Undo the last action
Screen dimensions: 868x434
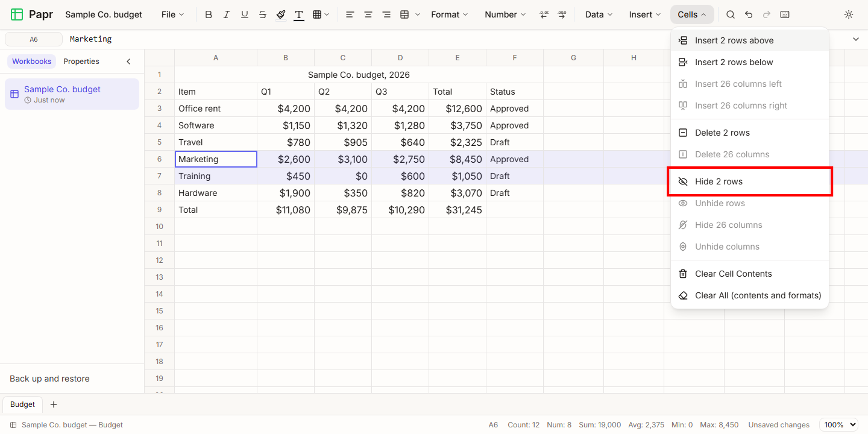click(749, 14)
